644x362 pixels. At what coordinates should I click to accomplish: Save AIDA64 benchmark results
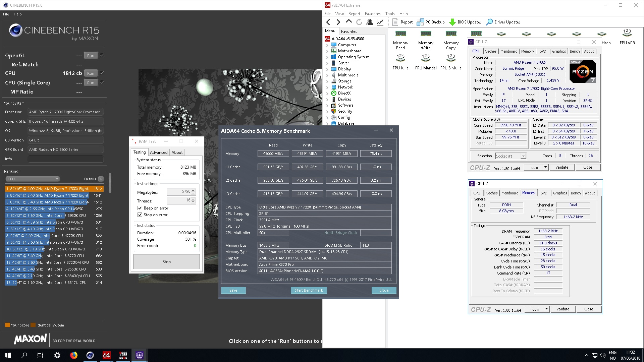tap(233, 290)
